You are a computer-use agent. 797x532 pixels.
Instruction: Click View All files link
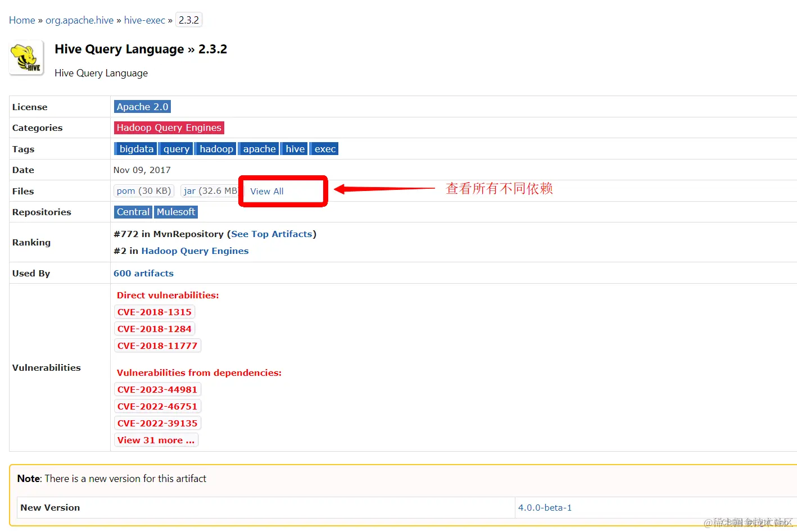tap(267, 191)
